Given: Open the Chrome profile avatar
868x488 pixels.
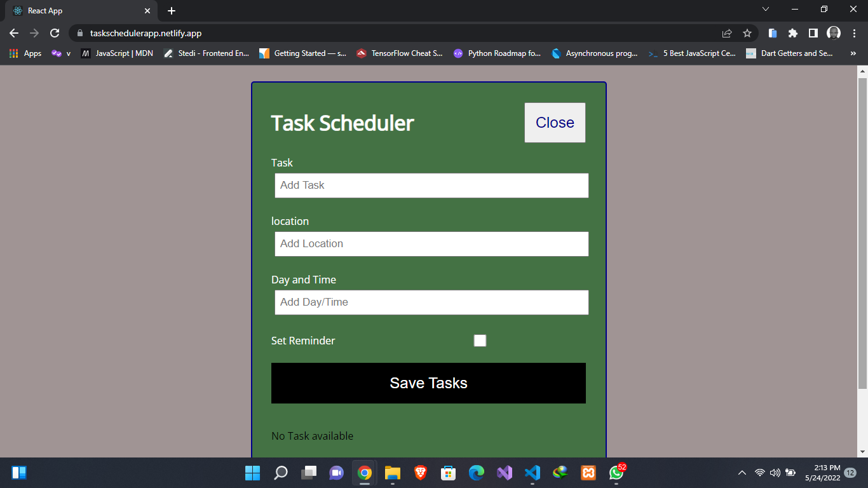Looking at the screenshot, I should click(x=834, y=33).
